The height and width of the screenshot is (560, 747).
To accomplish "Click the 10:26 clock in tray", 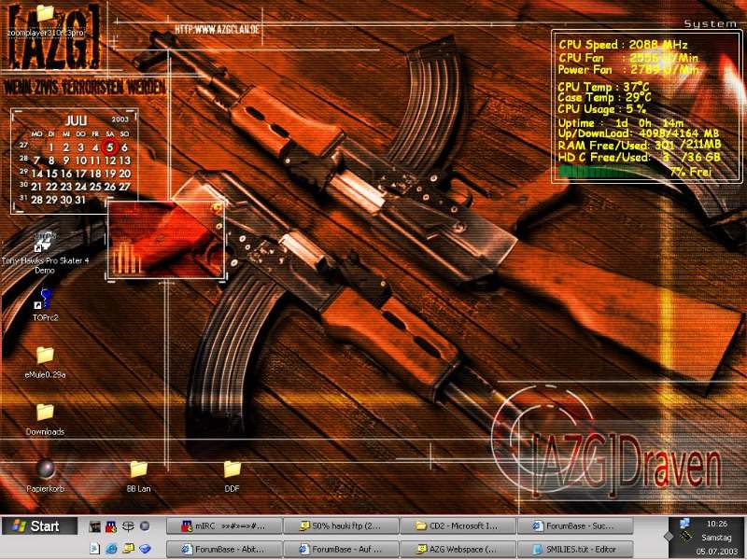I will click(716, 524).
